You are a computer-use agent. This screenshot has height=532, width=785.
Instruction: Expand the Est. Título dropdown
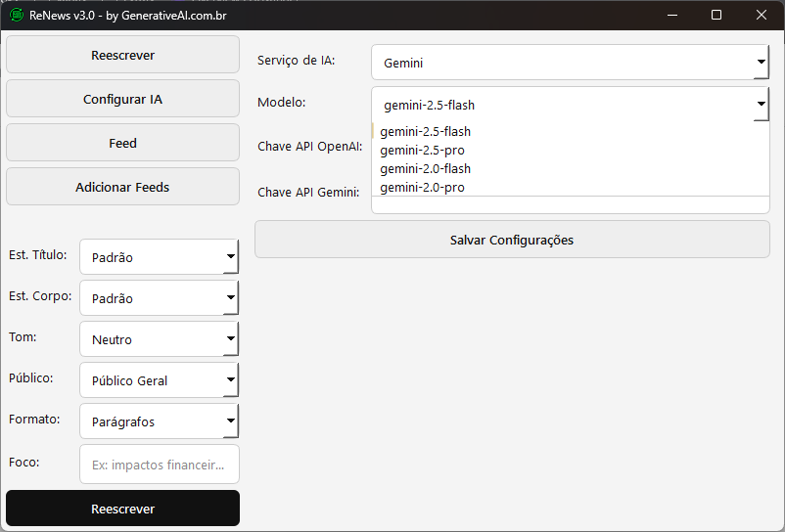tap(159, 258)
